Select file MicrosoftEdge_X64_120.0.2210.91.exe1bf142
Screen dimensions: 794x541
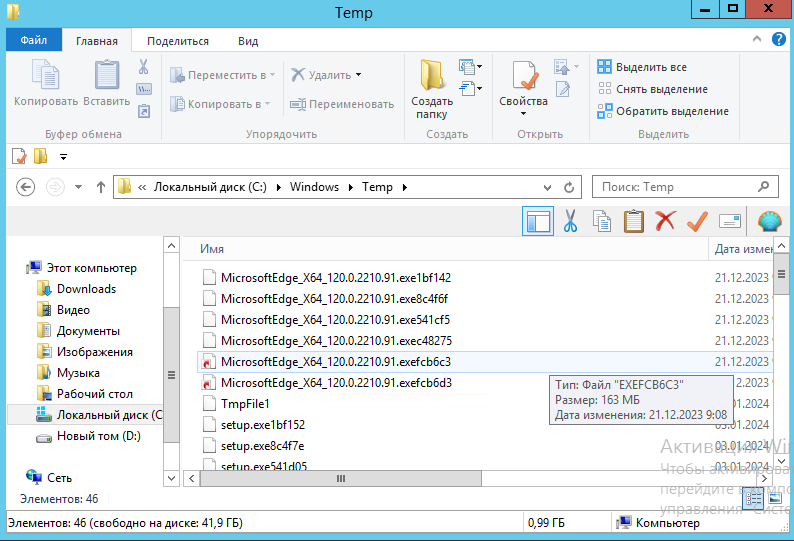tap(335, 278)
